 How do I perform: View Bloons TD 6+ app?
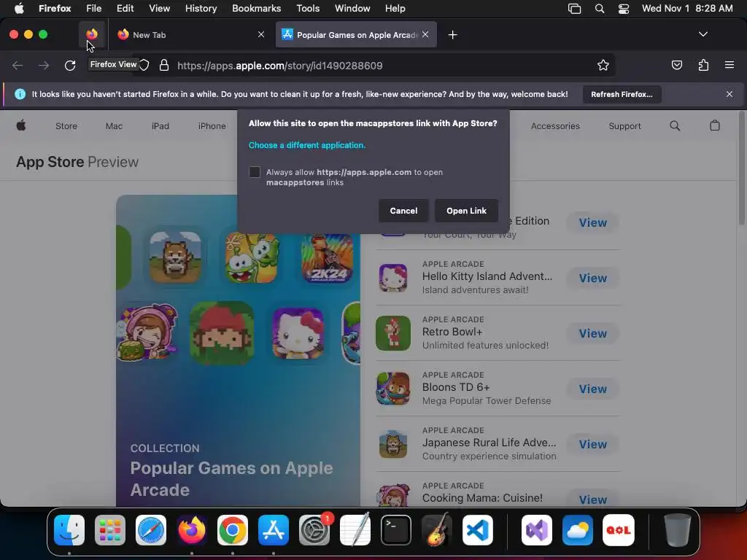coord(592,389)
